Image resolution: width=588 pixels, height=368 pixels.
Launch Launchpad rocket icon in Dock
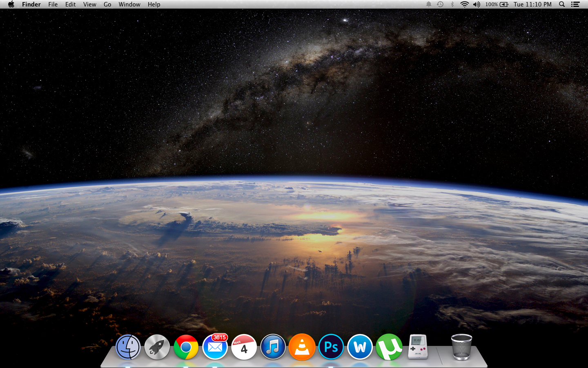(x=157, y=347)
